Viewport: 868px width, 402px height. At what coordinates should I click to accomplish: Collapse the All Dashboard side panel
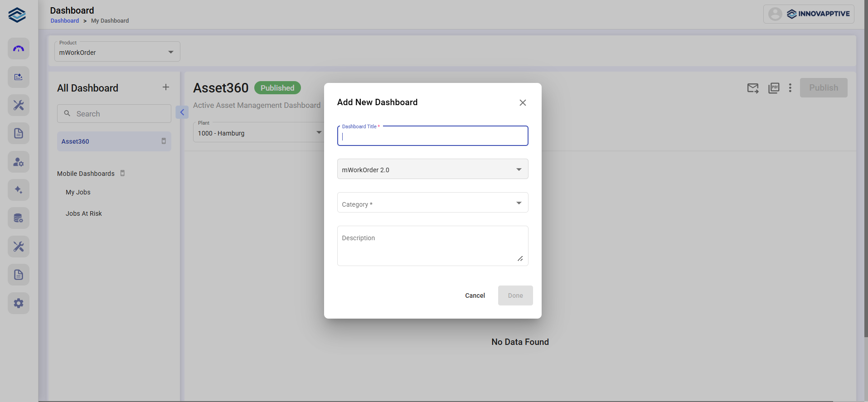pyautogui.click(x=182, y=112)
